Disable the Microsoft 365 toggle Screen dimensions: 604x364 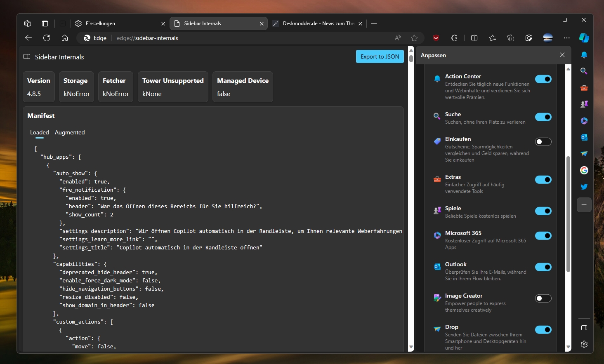tap(543, 236)
